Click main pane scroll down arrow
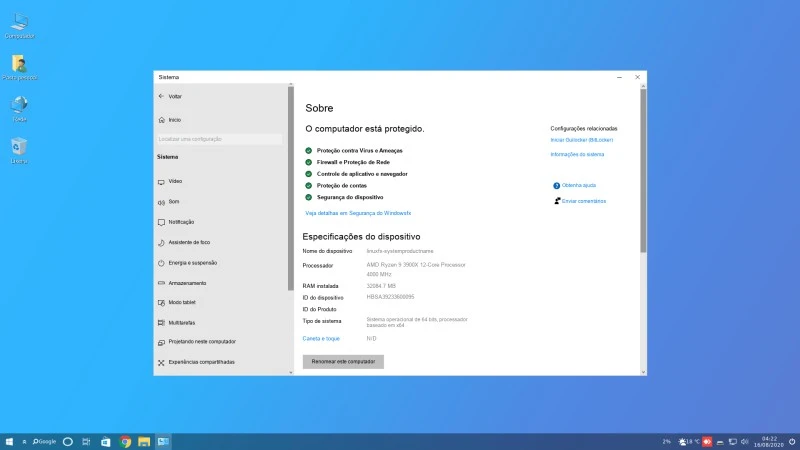This screenshot has width=800, height=450. point(643,372)
